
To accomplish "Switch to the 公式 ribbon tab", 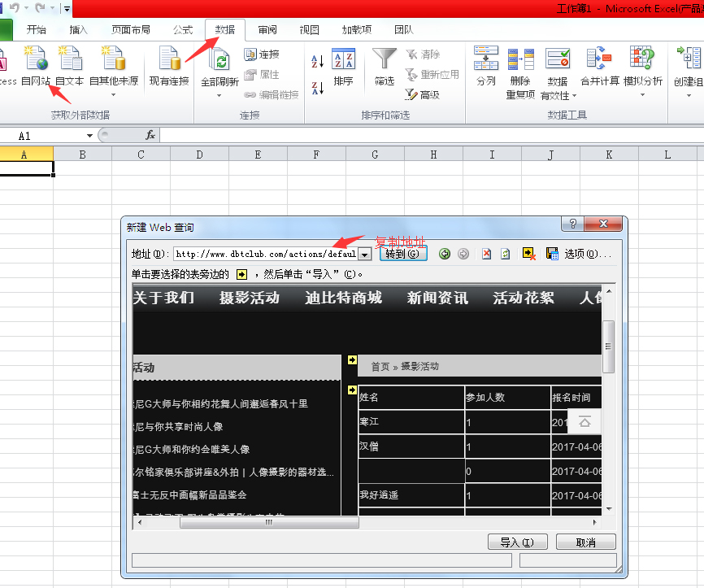I will click(x=183, y=30).
